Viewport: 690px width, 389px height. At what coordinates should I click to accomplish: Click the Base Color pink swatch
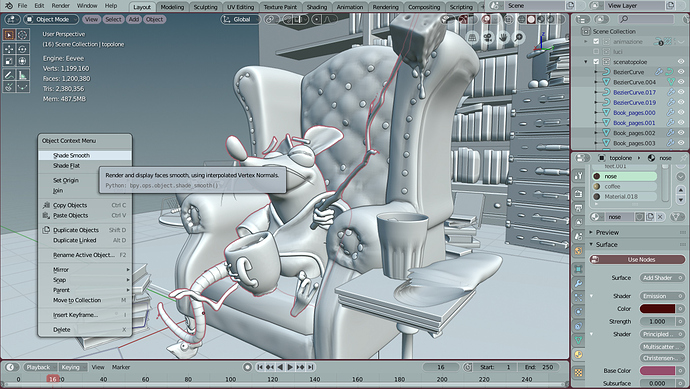pyautogui.click(x=657, y=371)
